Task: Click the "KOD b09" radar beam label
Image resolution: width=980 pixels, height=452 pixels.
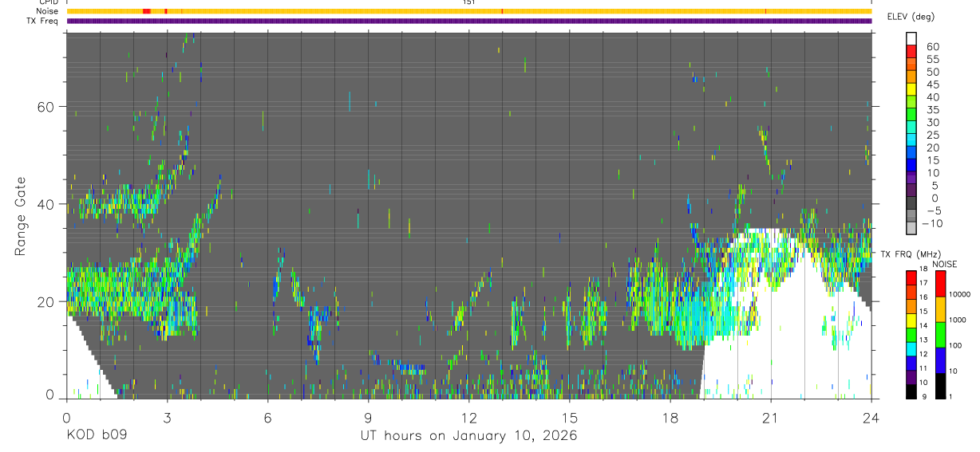Action: (96, 435)
